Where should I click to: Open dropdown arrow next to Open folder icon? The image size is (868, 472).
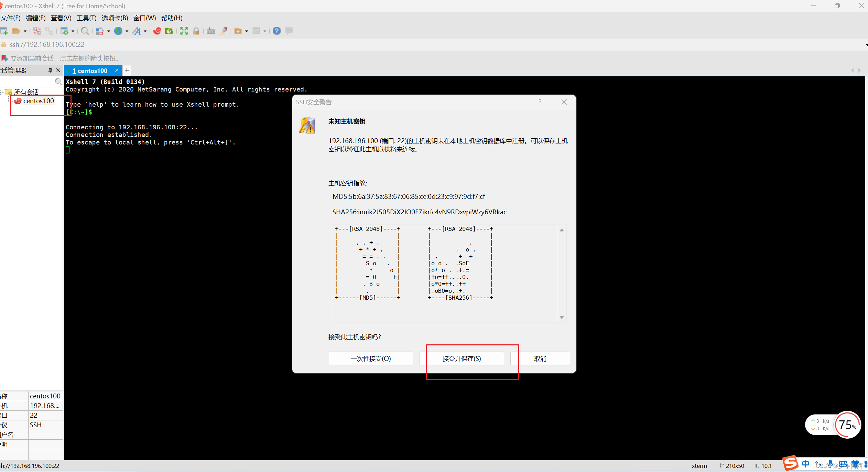point(25,31)
